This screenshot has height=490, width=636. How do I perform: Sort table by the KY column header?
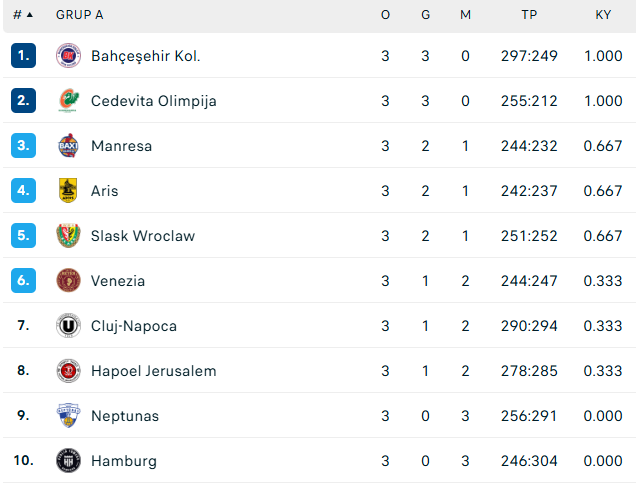[603, 15]
